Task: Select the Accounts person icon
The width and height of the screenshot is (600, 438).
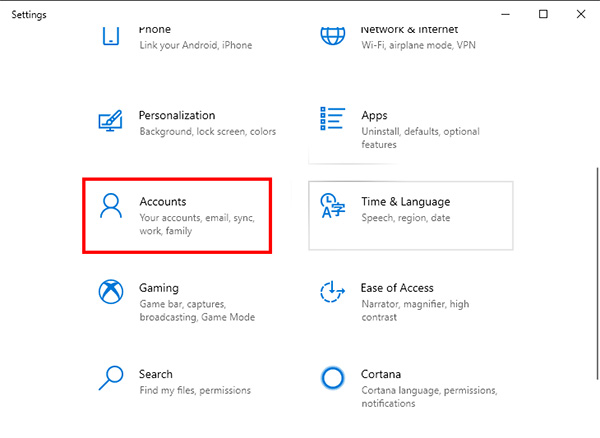Action: 111,206
